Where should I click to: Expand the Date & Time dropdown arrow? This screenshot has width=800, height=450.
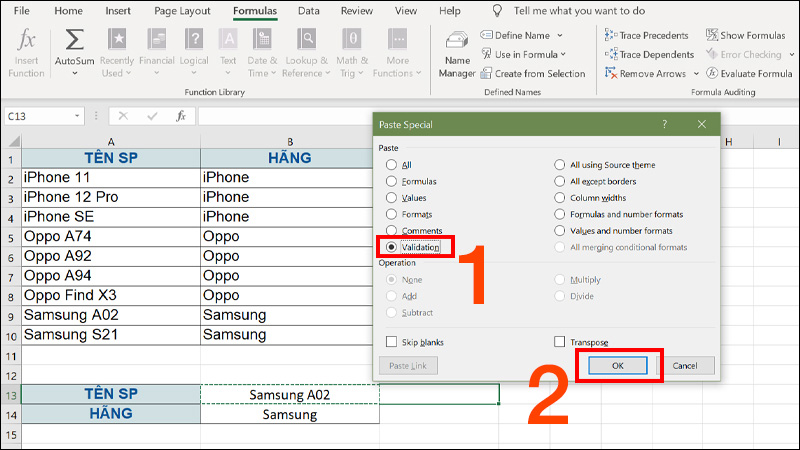pos(273,73)
